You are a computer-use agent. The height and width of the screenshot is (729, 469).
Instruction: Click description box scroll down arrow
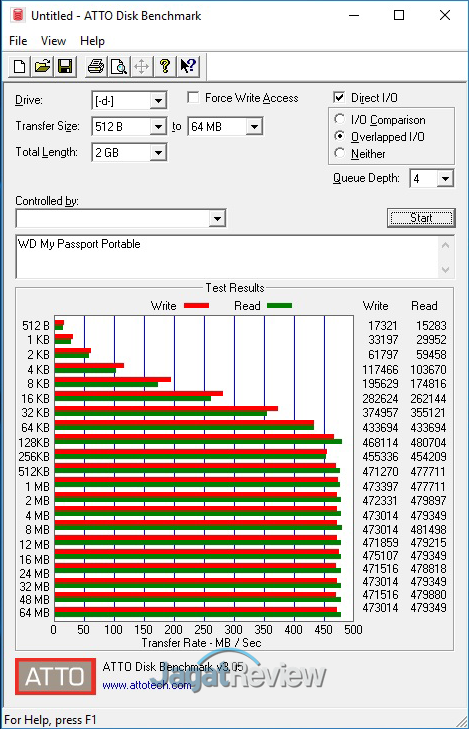(445, 270)
